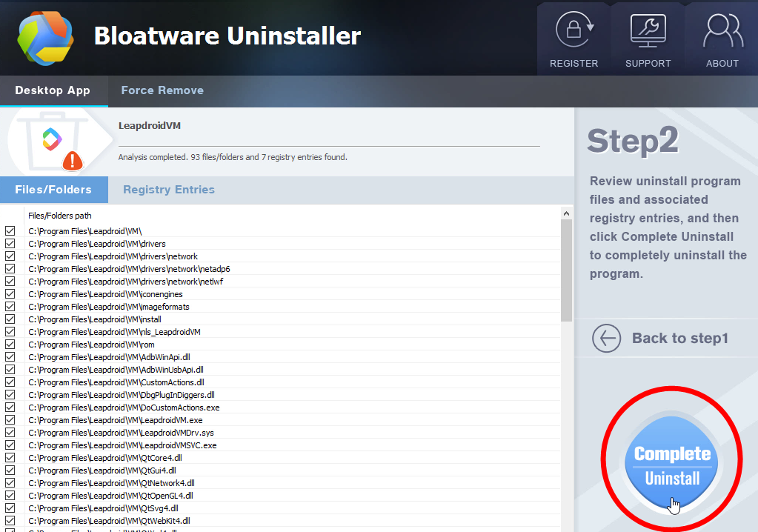Uncheck the QtCore4.dll checkbox

[10, 458]
